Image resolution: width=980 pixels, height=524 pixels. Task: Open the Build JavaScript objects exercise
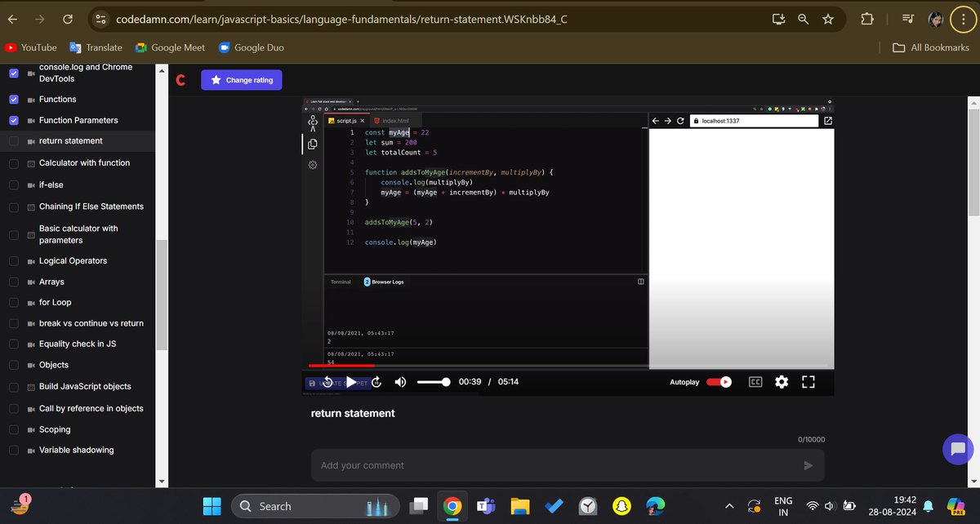point(85,386)
